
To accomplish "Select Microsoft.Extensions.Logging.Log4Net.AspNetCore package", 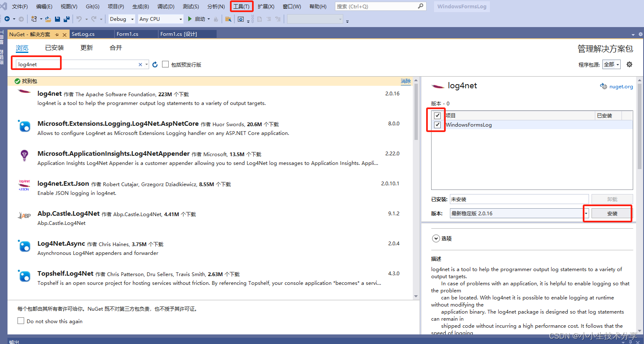I will (209, 128).
